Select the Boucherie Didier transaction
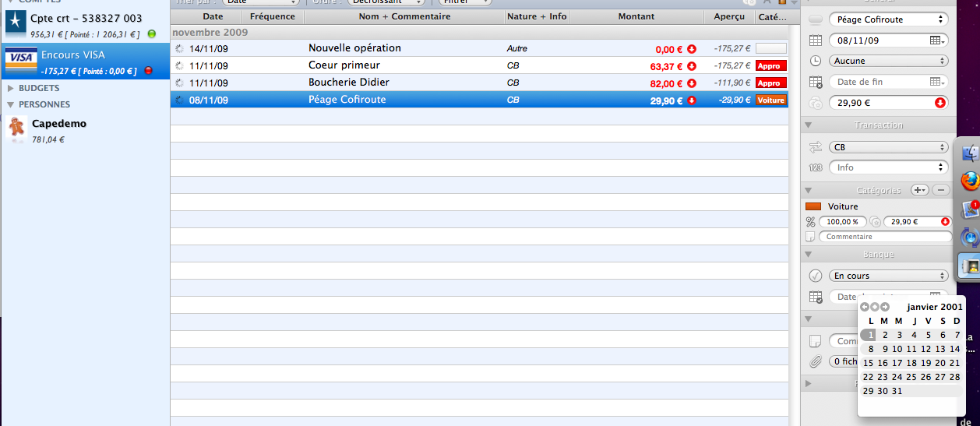The width and height of the screenshot is (980, 426). click(479, 83)
